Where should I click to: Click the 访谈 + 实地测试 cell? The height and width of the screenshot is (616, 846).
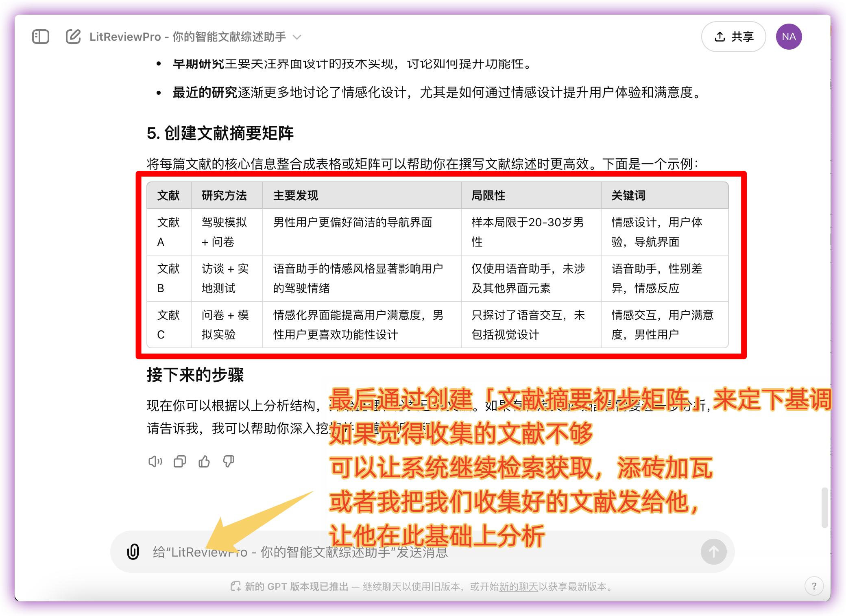227,278
